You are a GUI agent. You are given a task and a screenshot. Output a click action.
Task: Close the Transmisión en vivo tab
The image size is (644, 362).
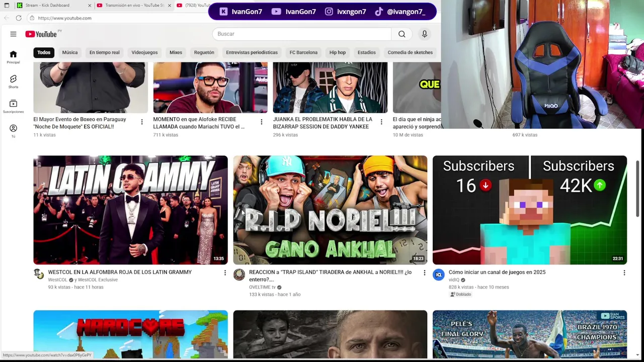click(x=169, y=6)
